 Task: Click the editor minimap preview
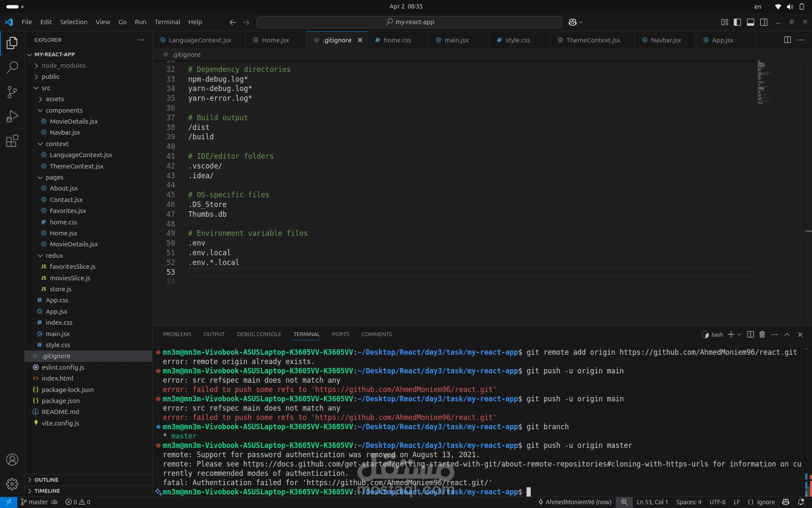coord(763,82)
